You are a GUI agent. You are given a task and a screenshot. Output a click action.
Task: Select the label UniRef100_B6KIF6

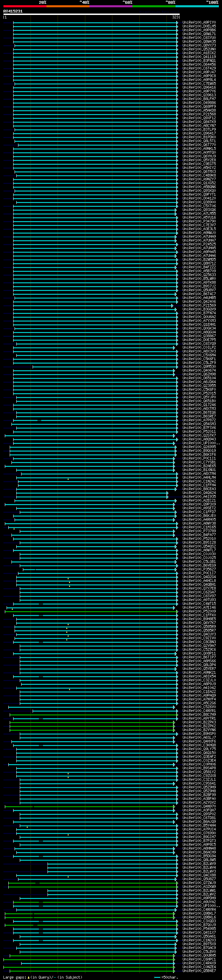[199, 455]
